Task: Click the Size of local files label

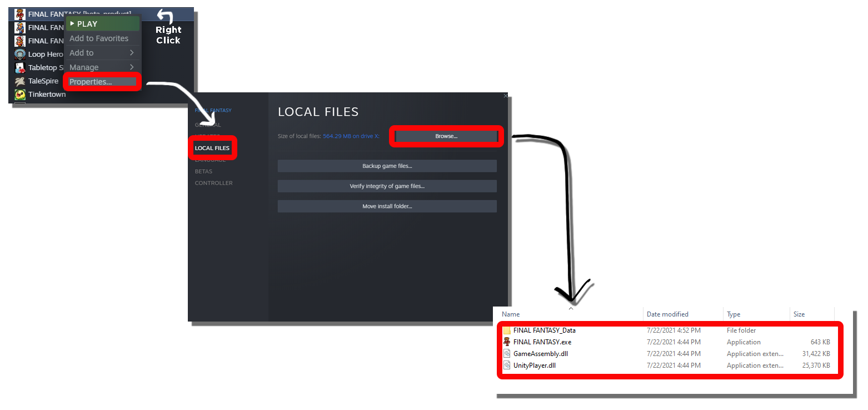Action: [300, 136]
